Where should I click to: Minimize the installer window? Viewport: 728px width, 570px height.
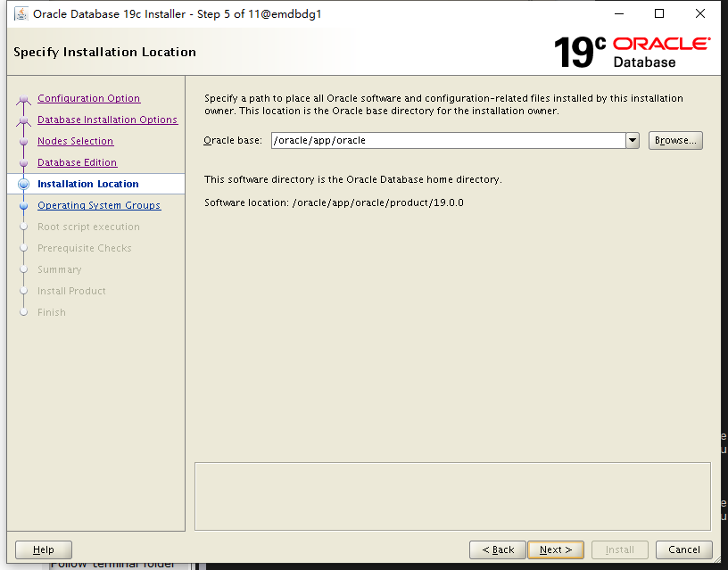point(619,13)
